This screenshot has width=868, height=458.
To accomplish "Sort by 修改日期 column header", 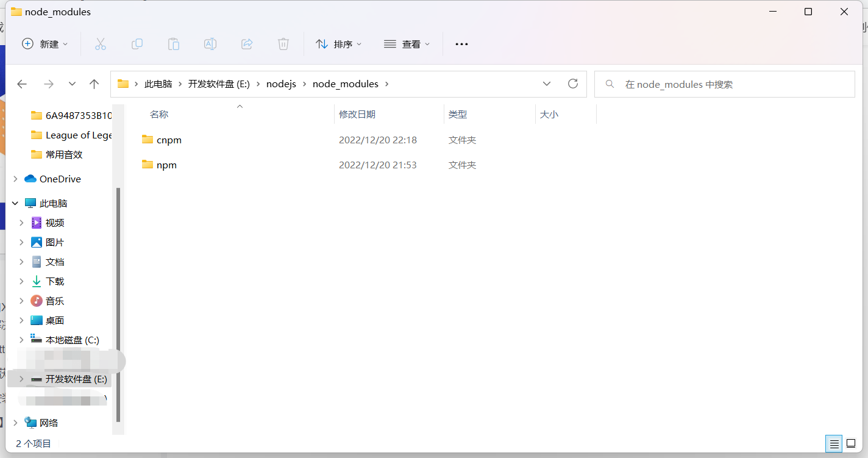I will pyautogui.click(x=357, y=114).
